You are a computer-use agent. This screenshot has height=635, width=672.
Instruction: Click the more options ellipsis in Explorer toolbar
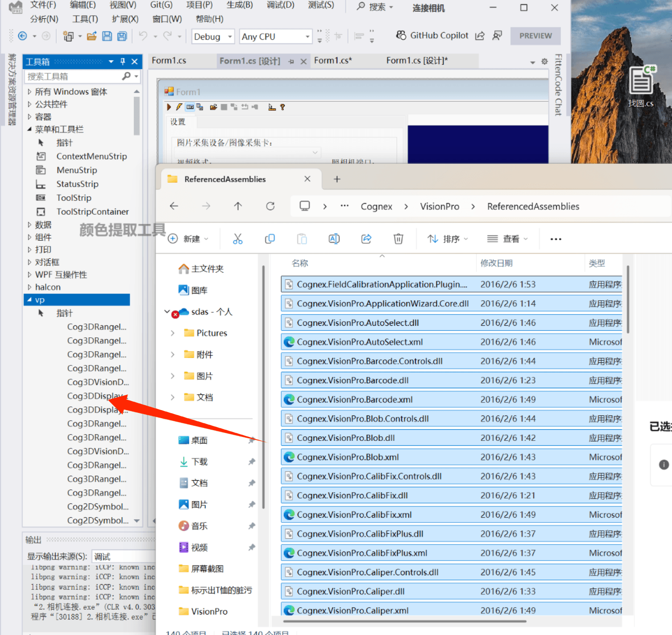pyautogui.click(x=556, y=239)
